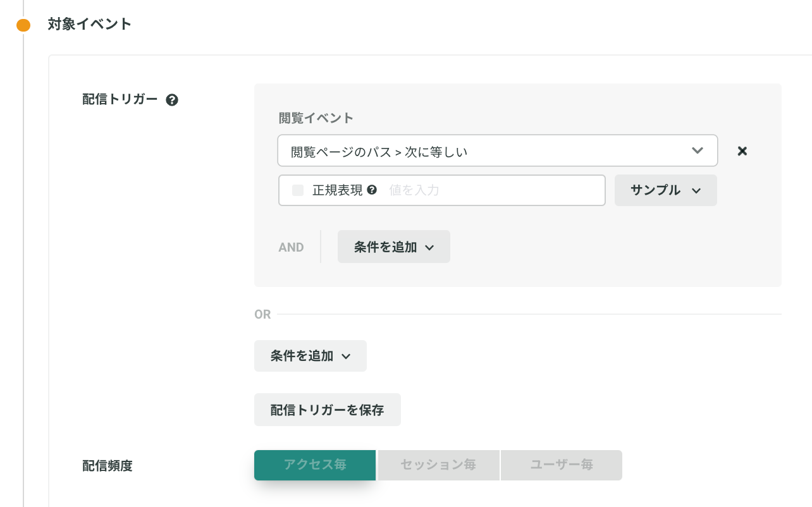812x507 pixels.
Task: Click the OR separator label
Action: (x=262, y=314)
